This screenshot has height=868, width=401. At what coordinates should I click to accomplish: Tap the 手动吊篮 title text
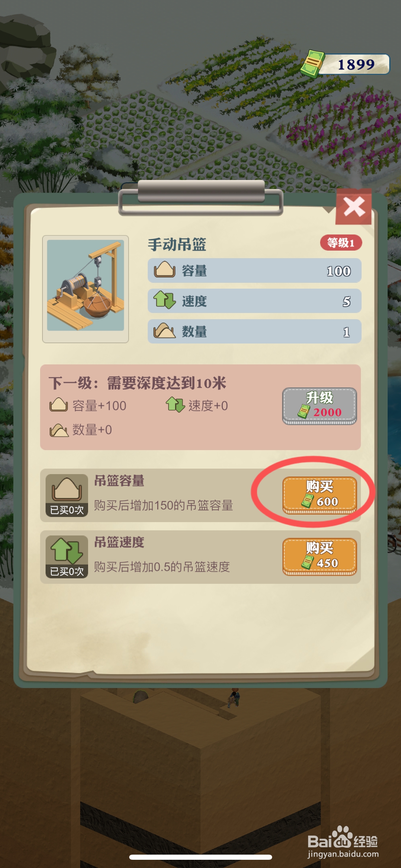[x=177, y=244]
